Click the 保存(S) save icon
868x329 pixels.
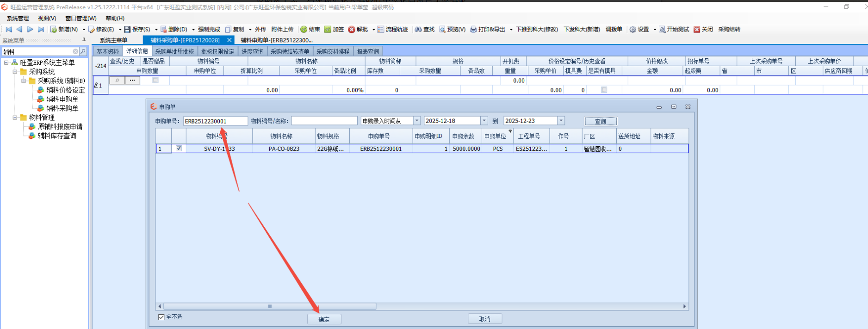point(127,29)
